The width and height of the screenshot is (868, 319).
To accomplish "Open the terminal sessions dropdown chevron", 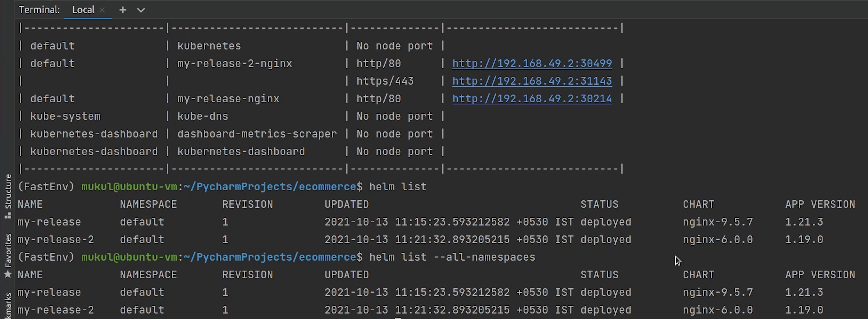I will point(141,10).
